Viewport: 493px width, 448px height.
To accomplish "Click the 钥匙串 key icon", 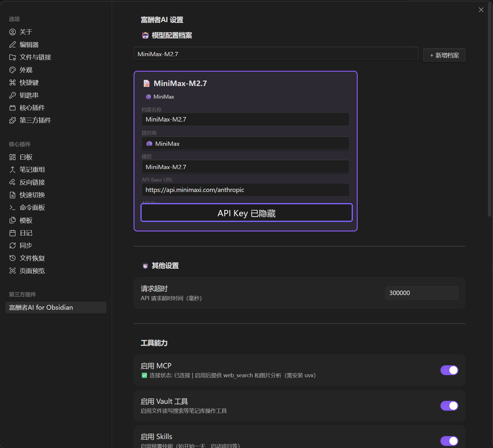I will click(x=13, y=95).
